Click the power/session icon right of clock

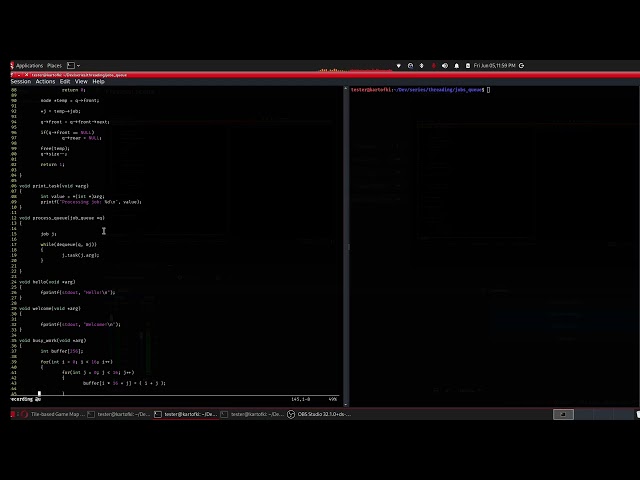click(x=521, y=66)
